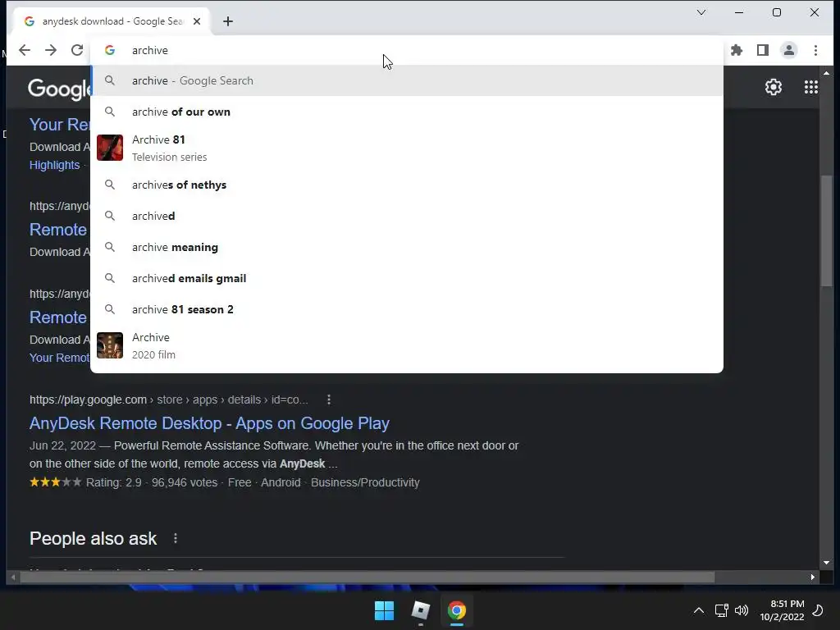Select suggestion archived

point(407,216)
